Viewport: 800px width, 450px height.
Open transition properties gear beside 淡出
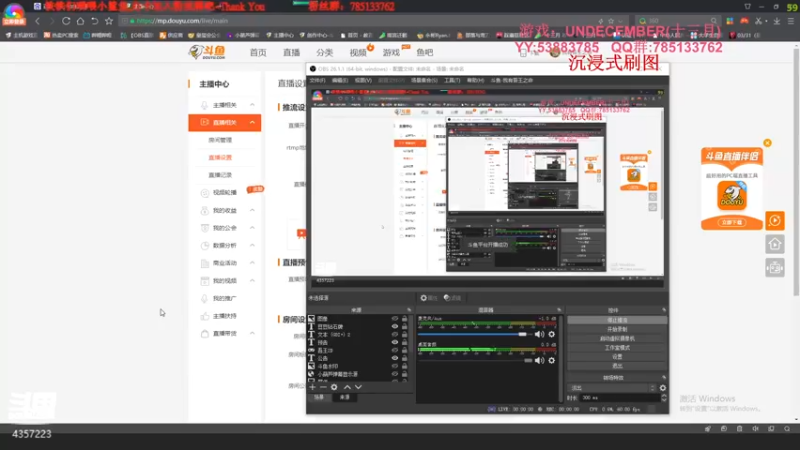(662, 388)
